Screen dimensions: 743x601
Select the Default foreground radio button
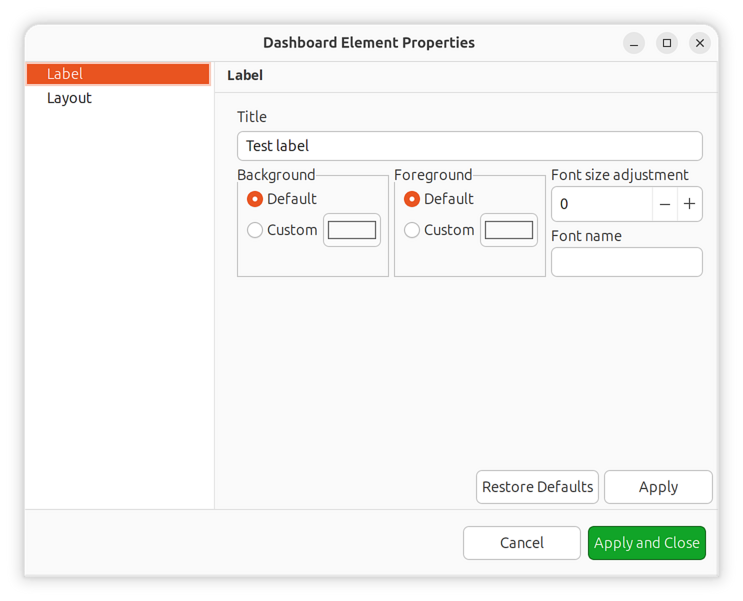point(412,199)
